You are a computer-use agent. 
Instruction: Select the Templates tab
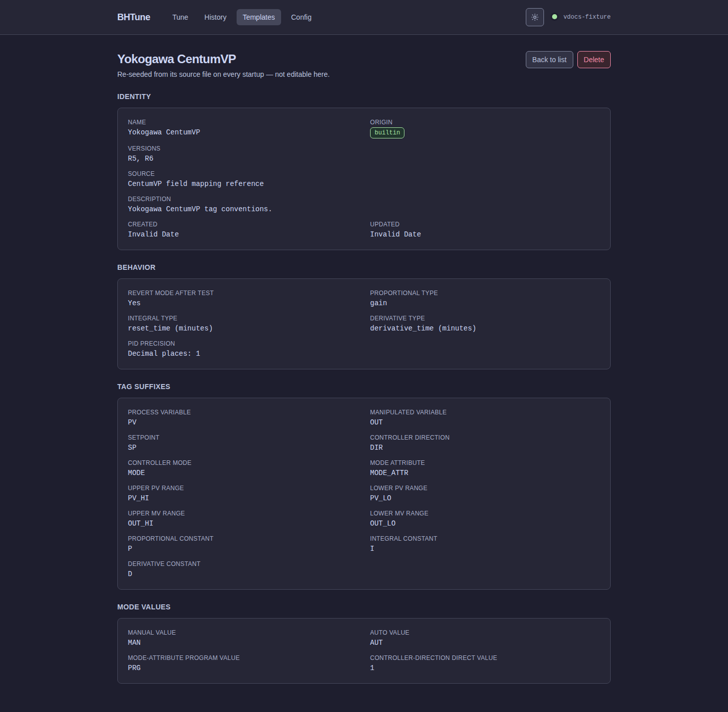point(259,17)
